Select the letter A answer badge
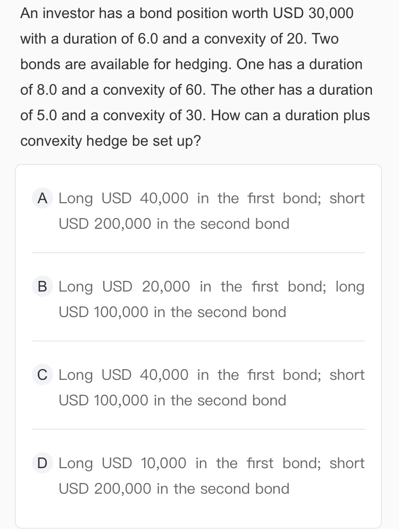Screen dimensions: 399x532 tap(42, 198)
